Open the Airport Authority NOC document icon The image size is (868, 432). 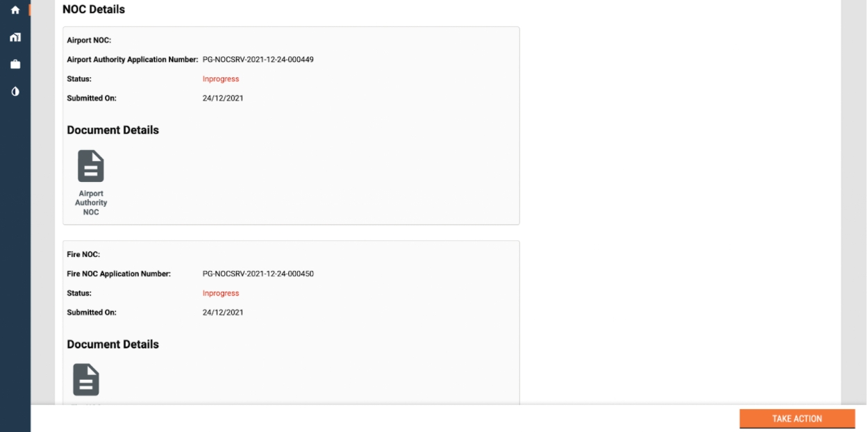(91, 167)
